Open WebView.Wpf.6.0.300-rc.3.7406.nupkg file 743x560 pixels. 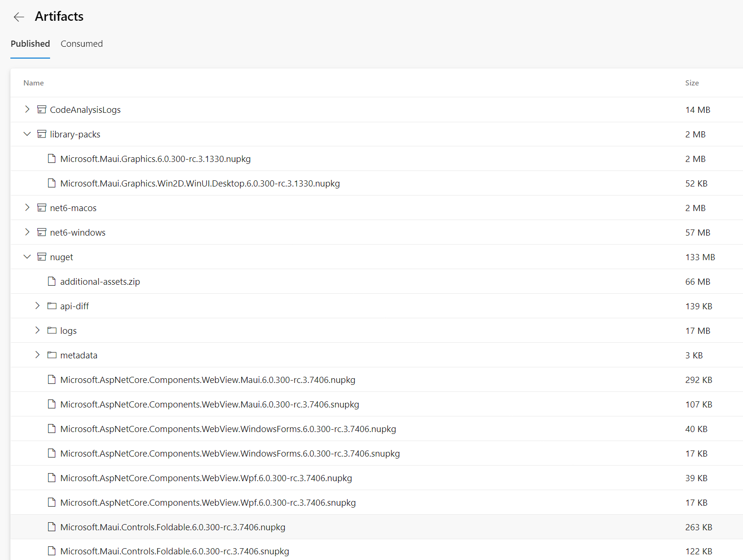click(206, 478)
